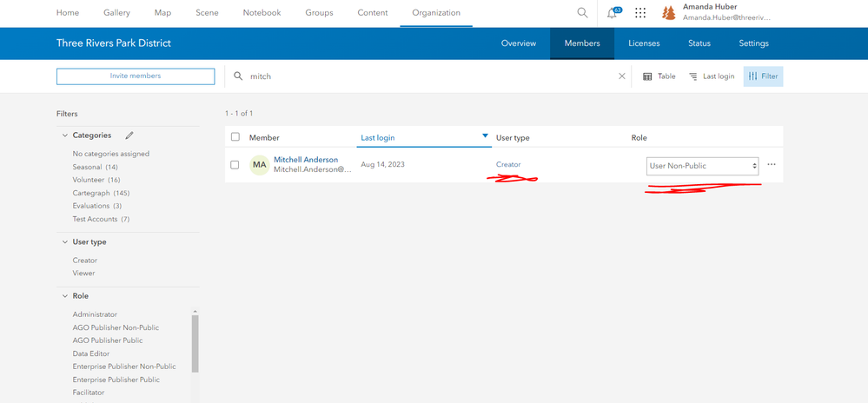Open Mitchell Anderson's profile link

(x=306, y=160)
